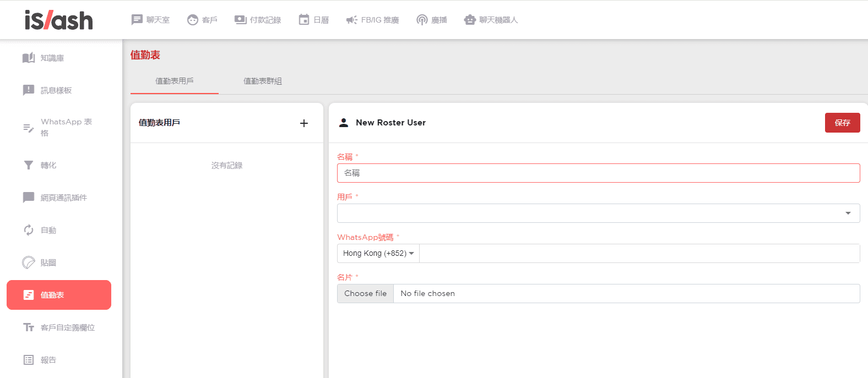
Task: Click the WhatsApp號碼 field label
Action: point(365,237)
